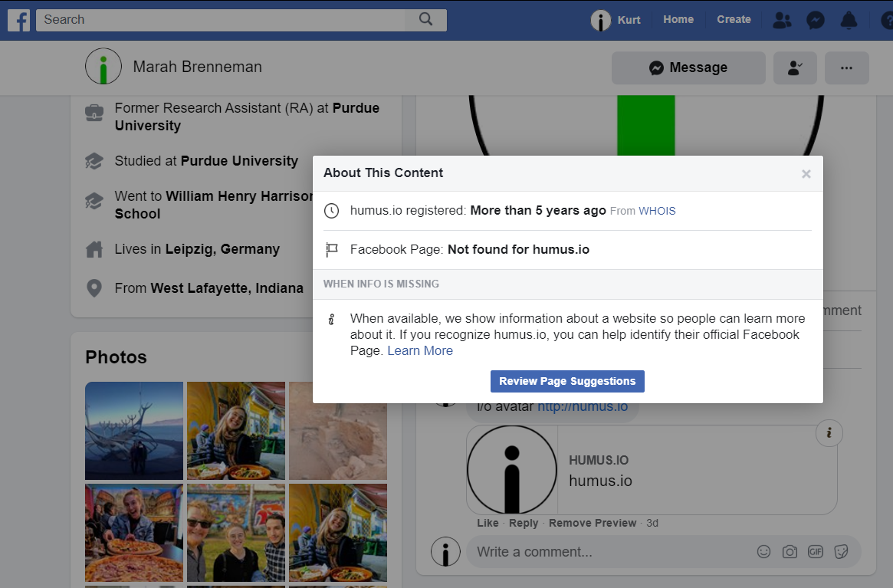This screenshot has width=893, height=588.
Task: Open the Viking ship sculpture photo
Action: (134, 431)
